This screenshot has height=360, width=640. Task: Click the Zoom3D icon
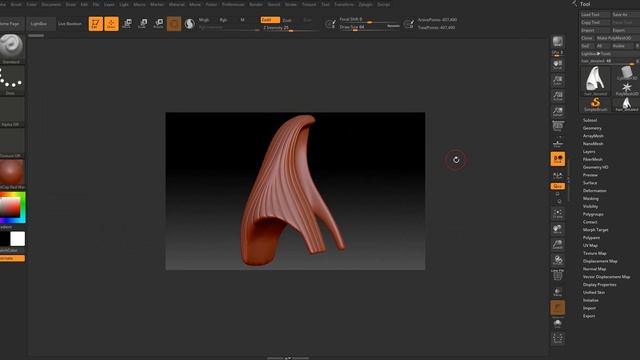[558, 244]
